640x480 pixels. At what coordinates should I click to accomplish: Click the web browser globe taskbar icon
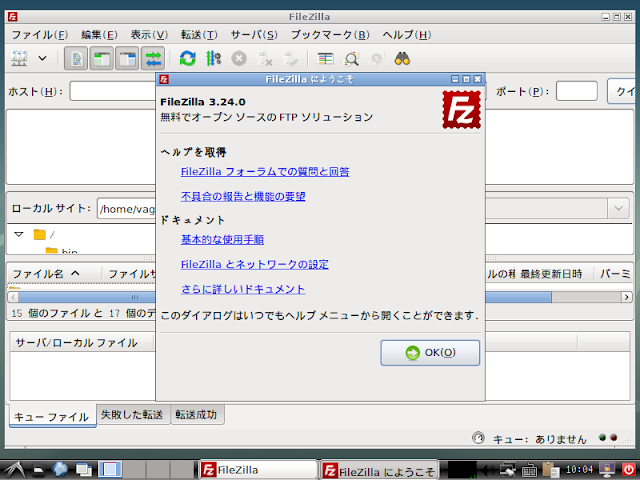(60, 470)
